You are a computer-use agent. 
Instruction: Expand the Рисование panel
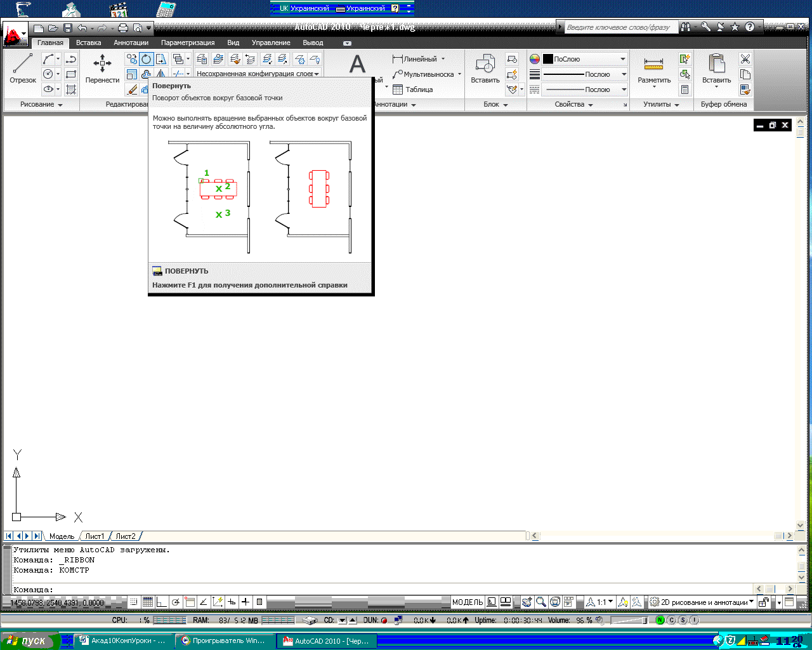41,104
